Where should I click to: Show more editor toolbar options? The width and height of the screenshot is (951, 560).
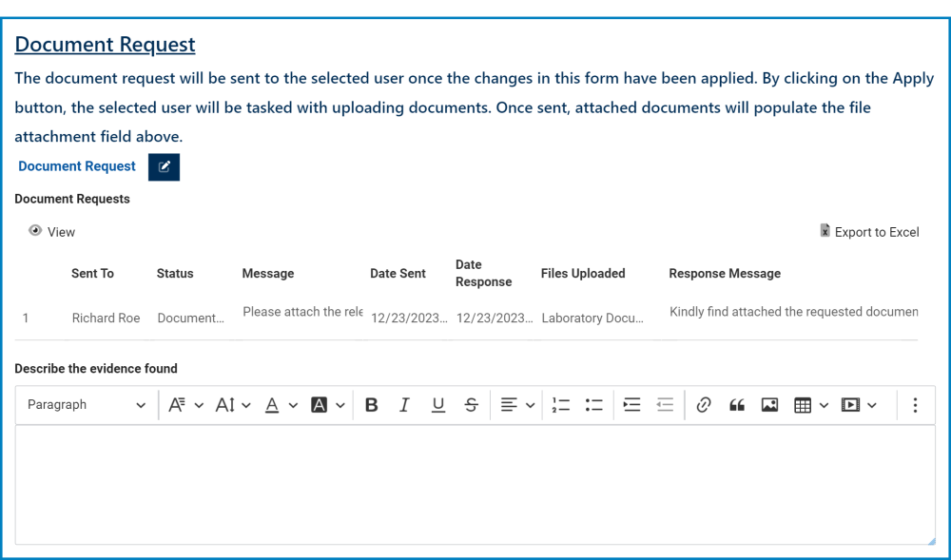[x=915, y=405]
